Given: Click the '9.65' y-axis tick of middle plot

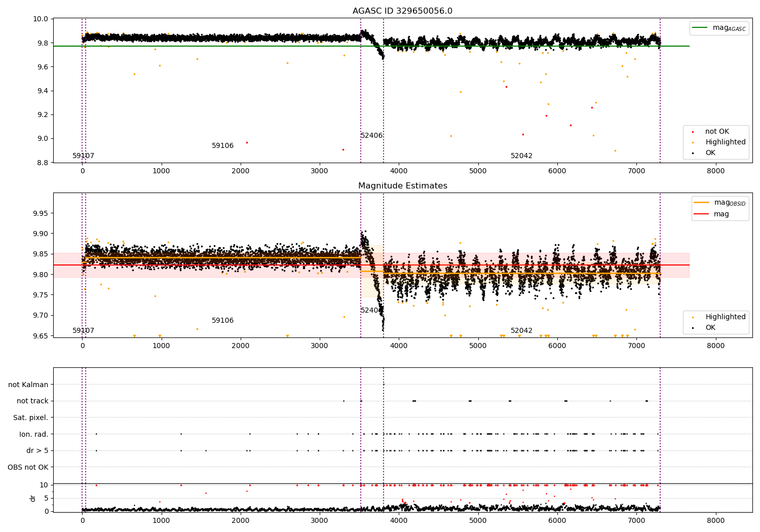Looking at the screenshot, I should (x=42, y=336).
